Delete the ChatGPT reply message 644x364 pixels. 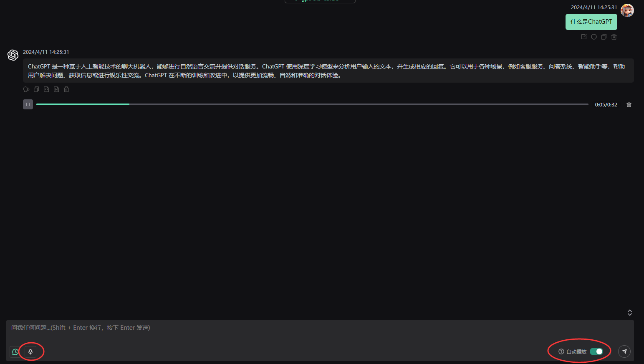(66, 89)
